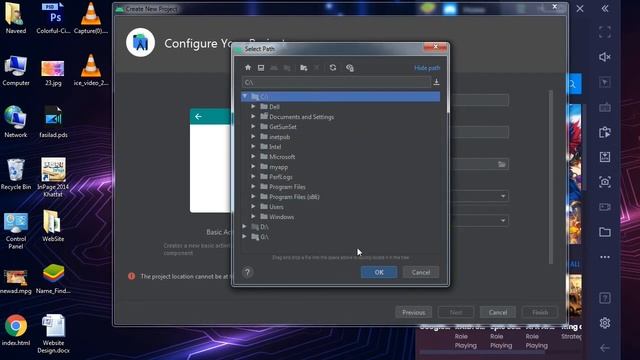Create a new folder in Select Path

click(x=304, y=68)
